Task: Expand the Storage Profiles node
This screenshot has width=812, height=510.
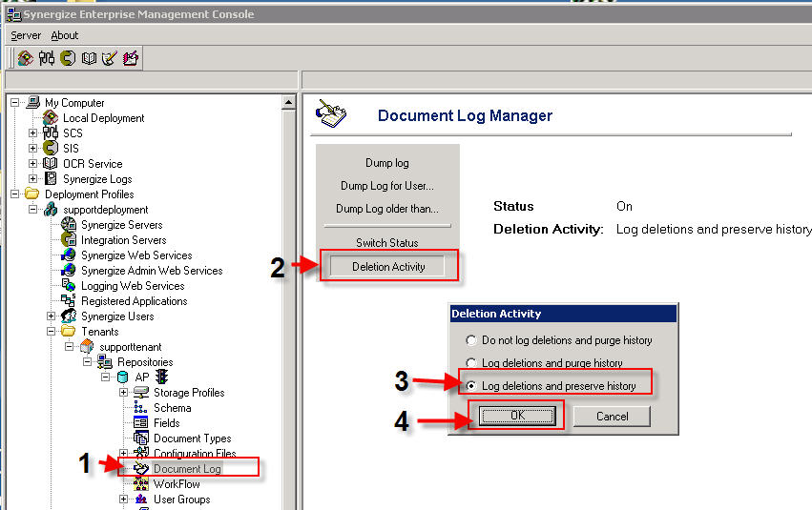Action: (124, 393)
